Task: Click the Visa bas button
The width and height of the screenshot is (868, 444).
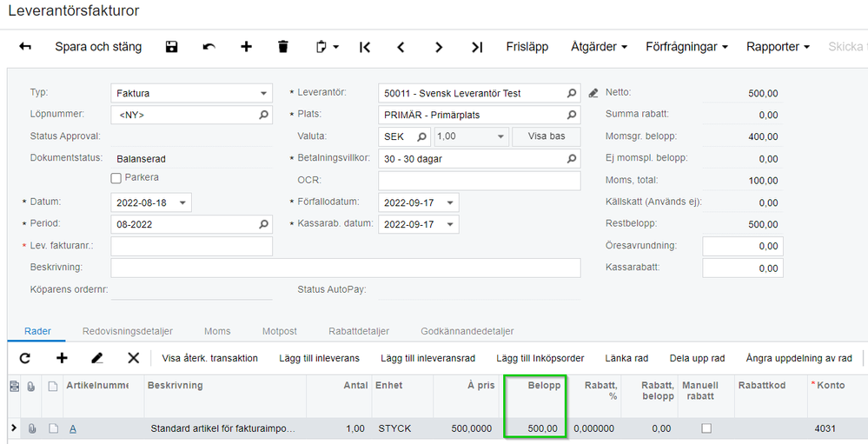Action: pos(547,136)
